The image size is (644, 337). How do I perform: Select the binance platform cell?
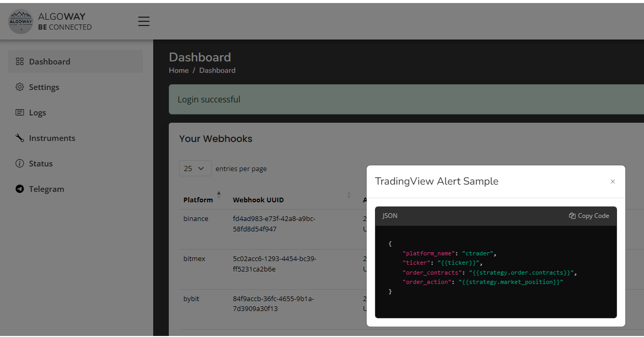pos(196,218)
